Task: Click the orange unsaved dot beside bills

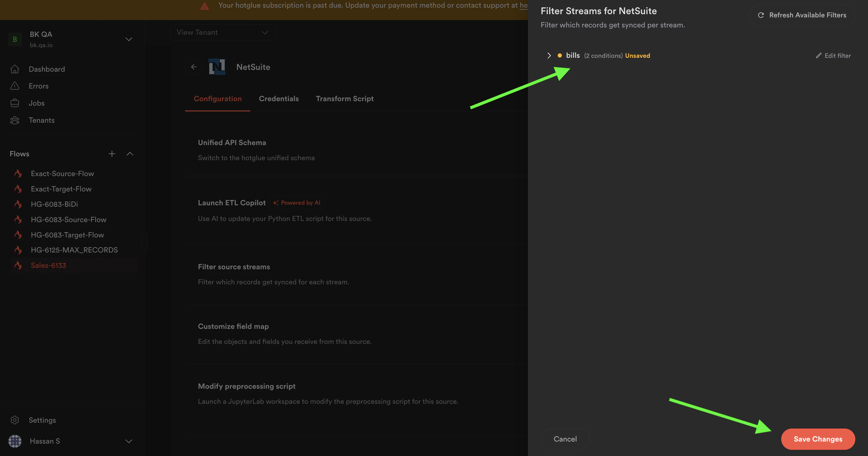Action: (x=560, y=55)
